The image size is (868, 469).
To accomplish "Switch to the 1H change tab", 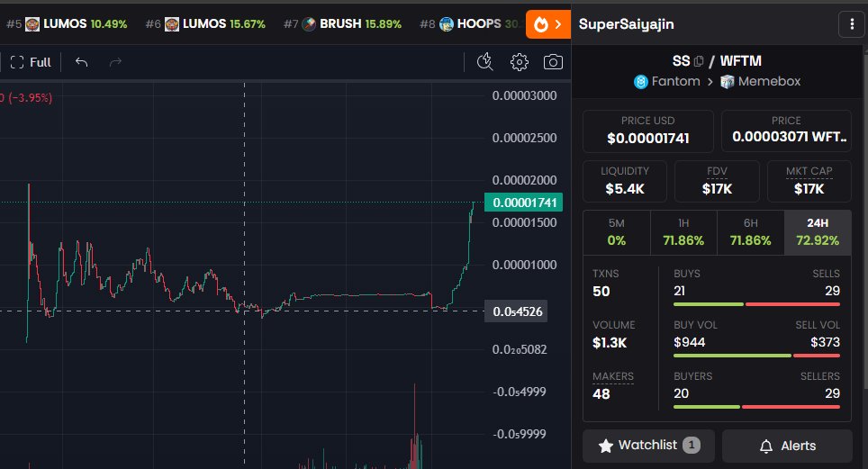I will tap(683, 232).
